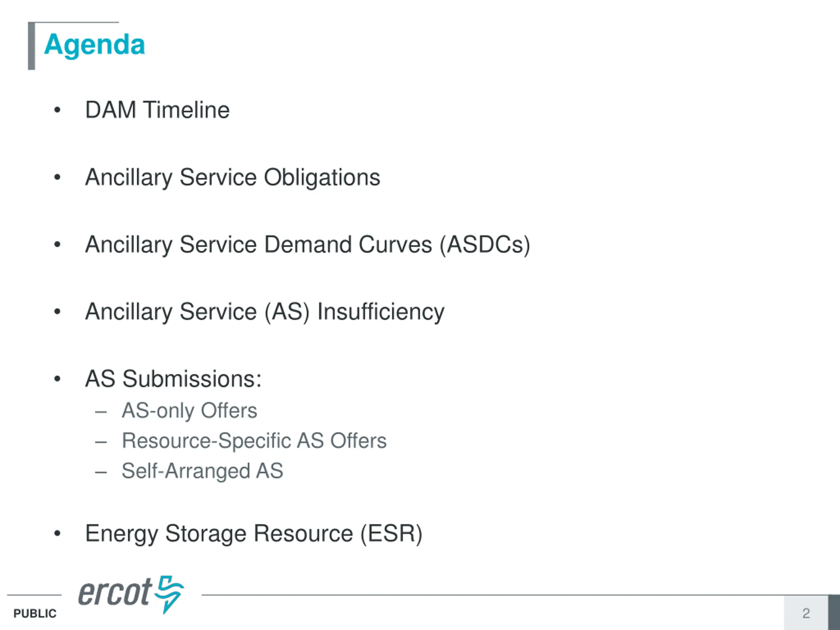Select the Self-Arranged AS sub-item

(x=202, y=471)
